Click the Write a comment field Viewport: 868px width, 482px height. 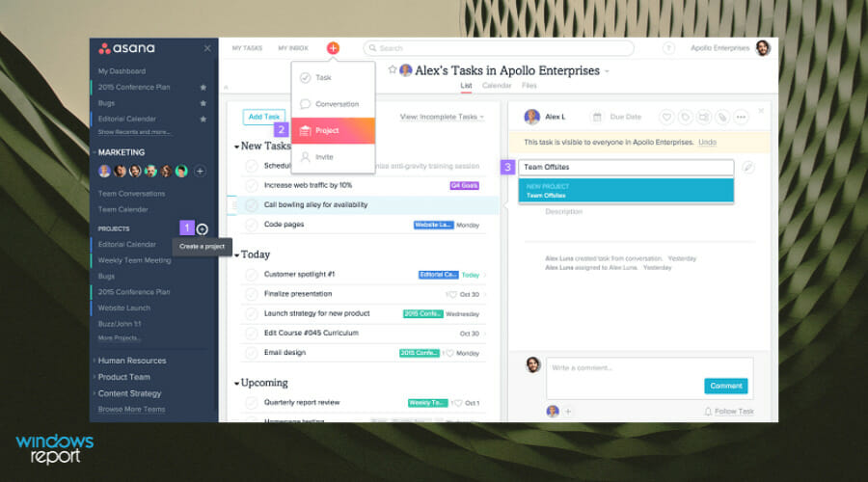[649, 379]
